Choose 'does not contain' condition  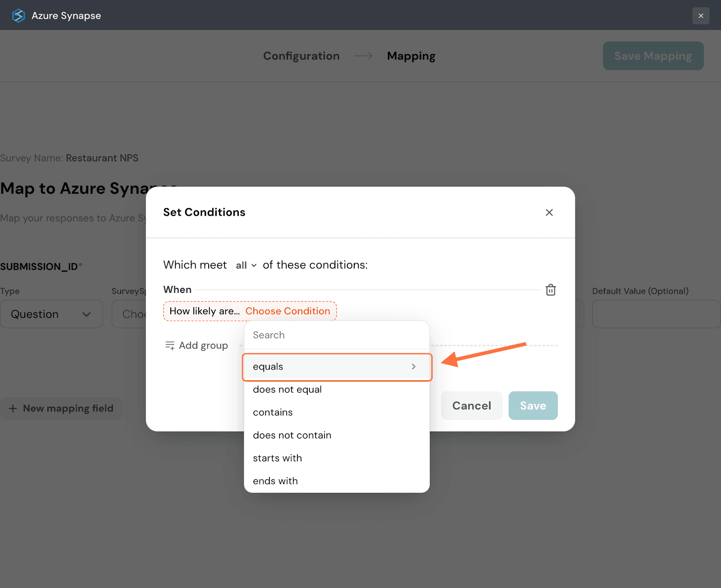[292, 435]
